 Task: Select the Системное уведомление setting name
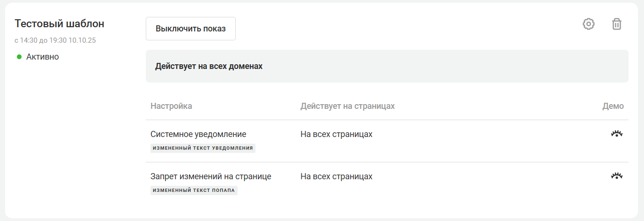(x=198, y=134)
